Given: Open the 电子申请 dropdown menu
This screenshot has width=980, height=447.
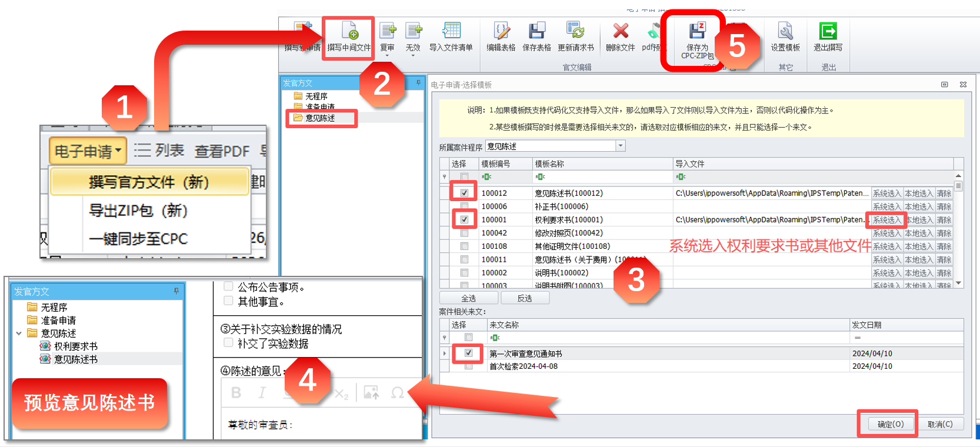Looking at the screenshot, I should (88, 151).
